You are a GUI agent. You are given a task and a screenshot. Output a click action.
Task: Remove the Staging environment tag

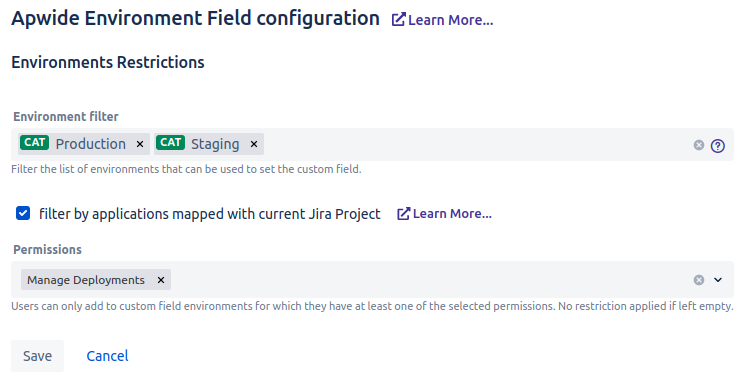point(254,144)
